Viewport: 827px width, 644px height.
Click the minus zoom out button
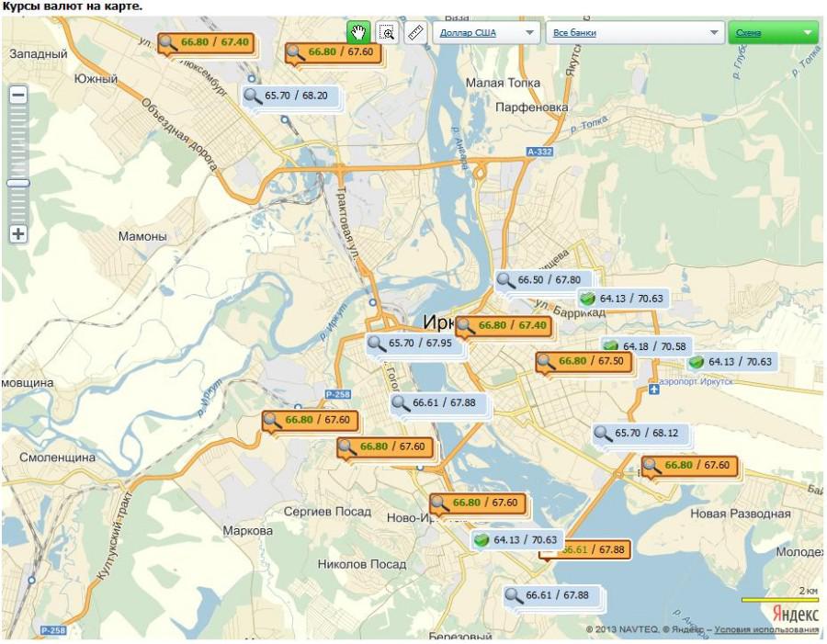point(18,95)
